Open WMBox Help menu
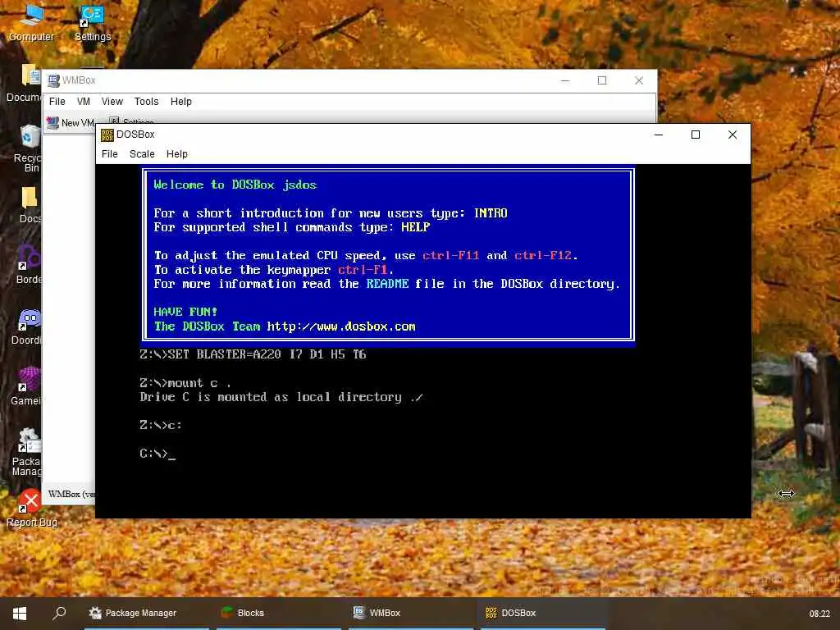This screenshot has width=840, height=630. pyautogui.click(x=181, y=102)
